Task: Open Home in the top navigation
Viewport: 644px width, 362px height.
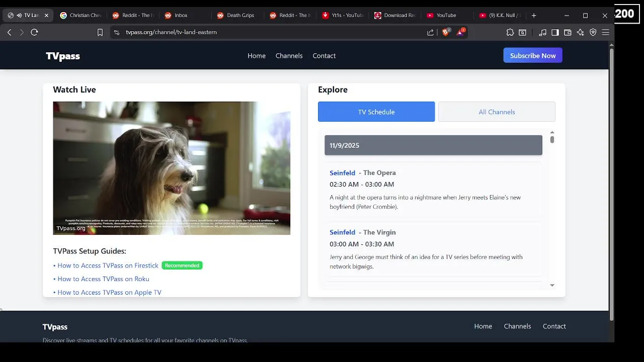Action: coord(257,56)
